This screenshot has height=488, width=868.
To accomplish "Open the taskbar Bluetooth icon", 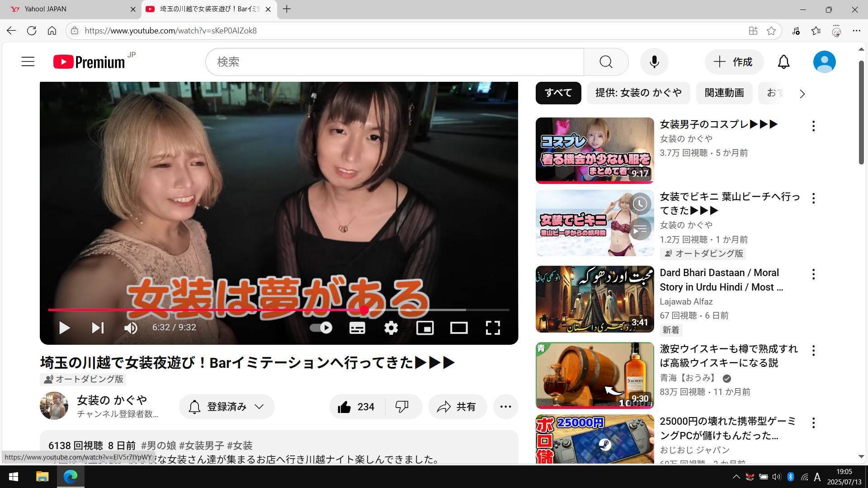I will click(791, 477).
